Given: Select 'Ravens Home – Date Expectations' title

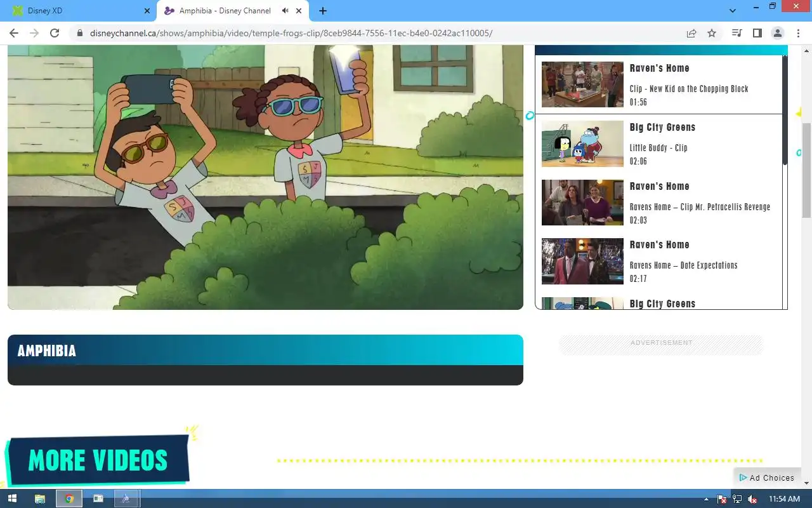Looking at the screenshot, I should pyautogui.click(x=683, y=265).
